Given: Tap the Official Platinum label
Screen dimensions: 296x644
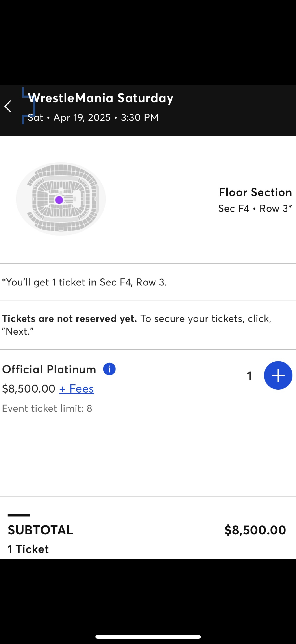Looking at the screenshot, I should point(49,369).
